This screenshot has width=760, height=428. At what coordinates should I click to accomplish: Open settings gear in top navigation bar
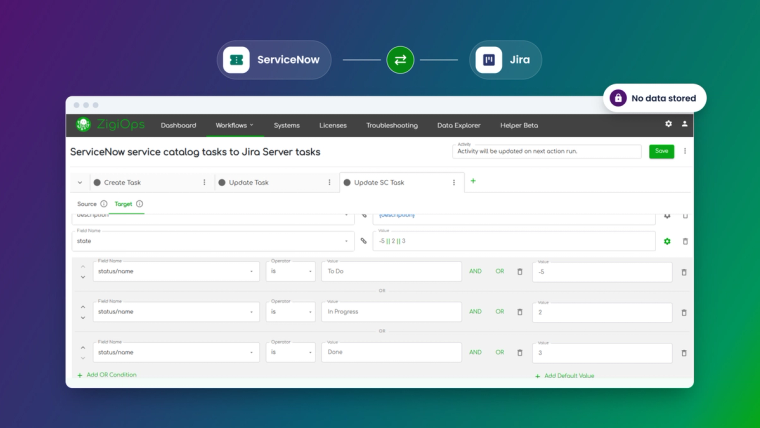668,124
